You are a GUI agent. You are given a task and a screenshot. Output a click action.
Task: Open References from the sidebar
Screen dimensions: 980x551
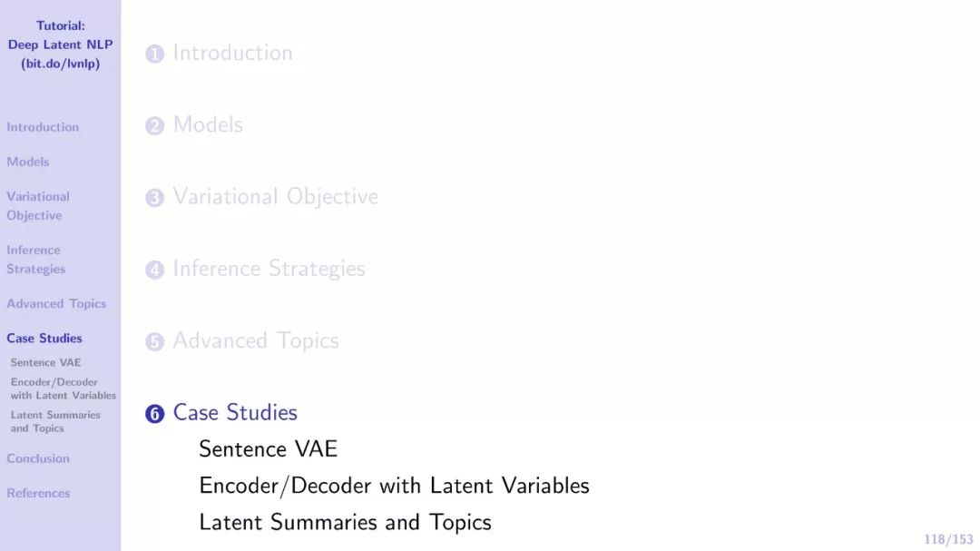tap(38, 493)
